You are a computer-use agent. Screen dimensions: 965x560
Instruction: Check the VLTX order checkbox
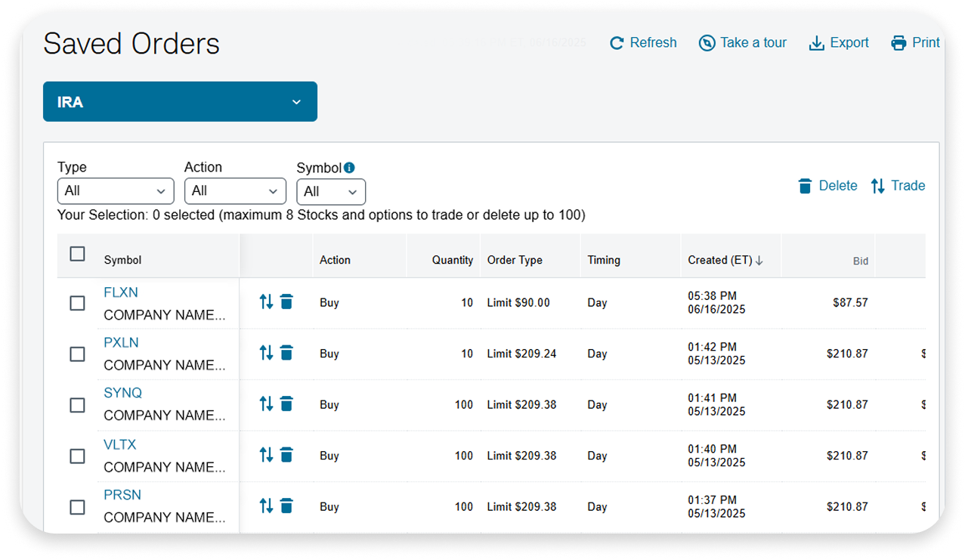click(77, 456)
